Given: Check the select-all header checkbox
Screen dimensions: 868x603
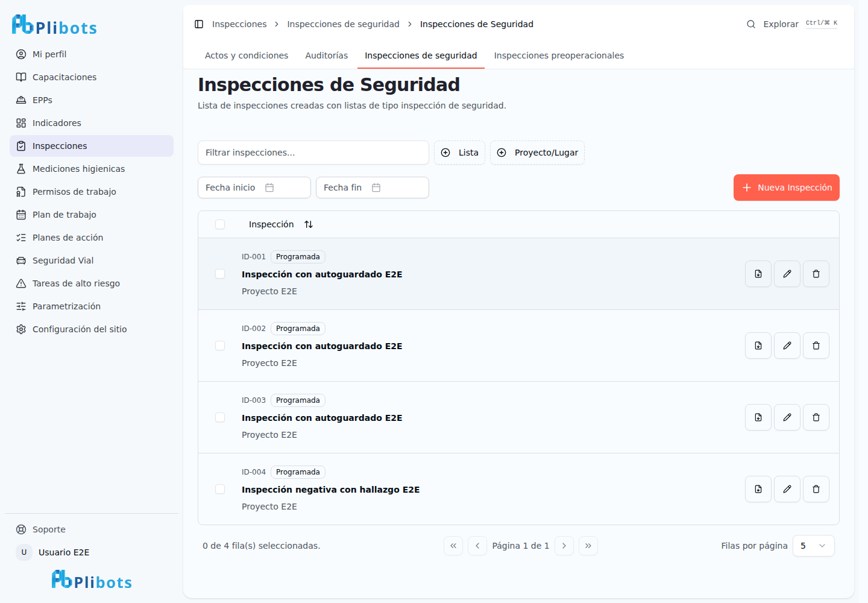Looking at the screenshot, I should pyautogui.click(x=220, y=224).
